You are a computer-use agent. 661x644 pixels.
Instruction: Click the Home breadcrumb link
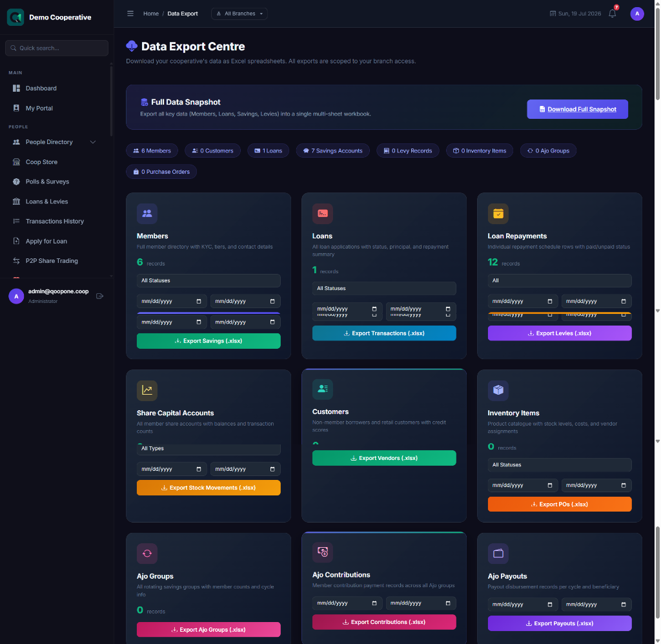pyautogui.click(x=151, y=14)
